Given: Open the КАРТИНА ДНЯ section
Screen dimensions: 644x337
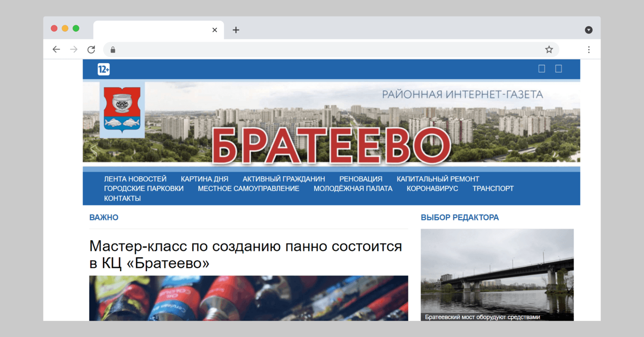Looking at the screenshot, I should [x=204, y=179].
